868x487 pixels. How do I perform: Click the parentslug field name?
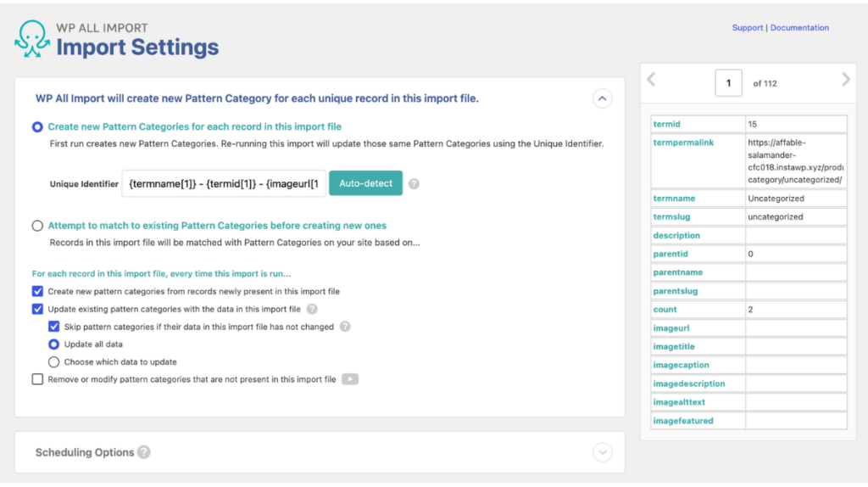click(676, 291)
